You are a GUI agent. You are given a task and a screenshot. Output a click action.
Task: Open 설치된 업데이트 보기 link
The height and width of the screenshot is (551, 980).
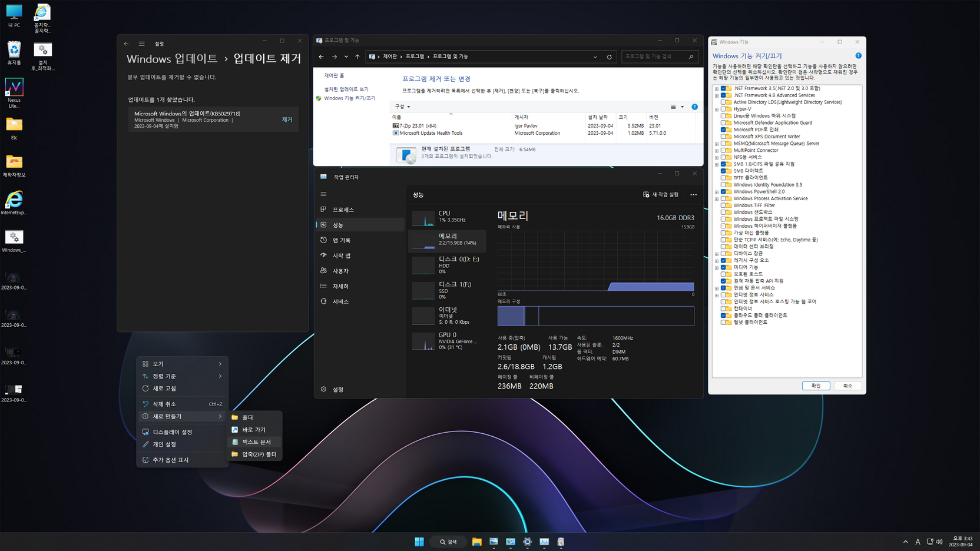346,89
